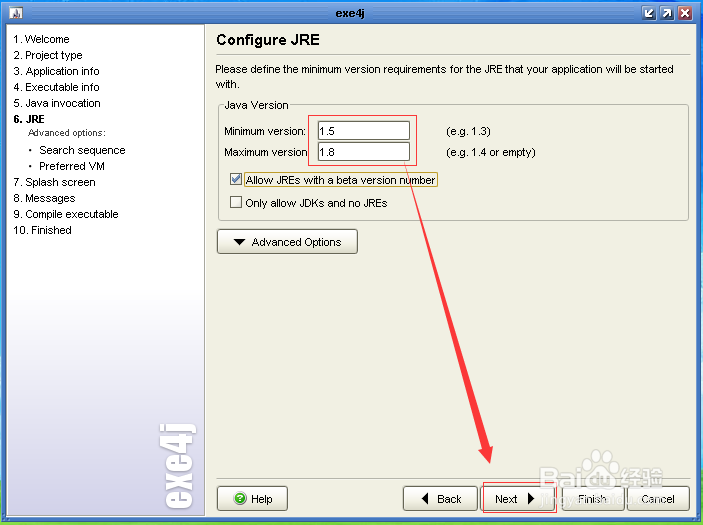703x525 pixels.
Task: Select step 6 JRE
Action: [x=29, y=119]
